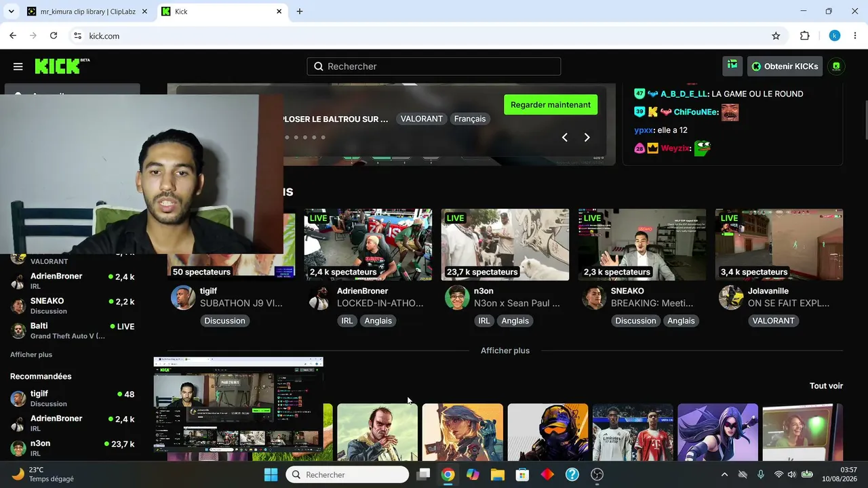Open the VALORANT tag under Jolavanille's stream
The width and height of the screenshot is (868, 488).
coord(773,321)
